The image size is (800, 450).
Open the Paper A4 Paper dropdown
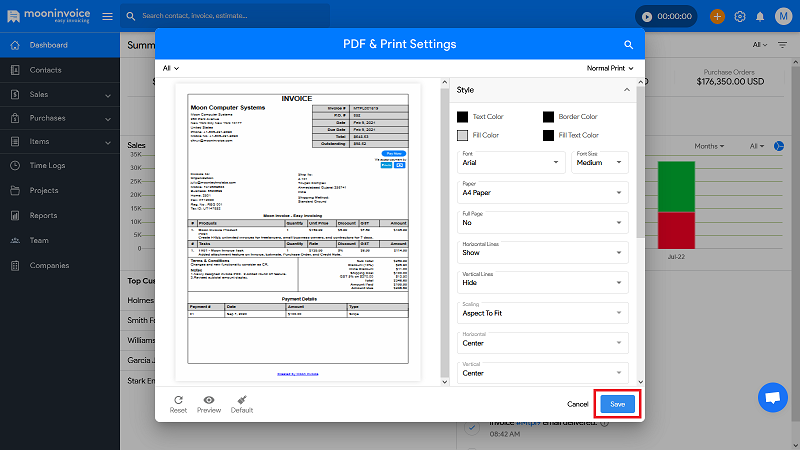tap(542, 192)
